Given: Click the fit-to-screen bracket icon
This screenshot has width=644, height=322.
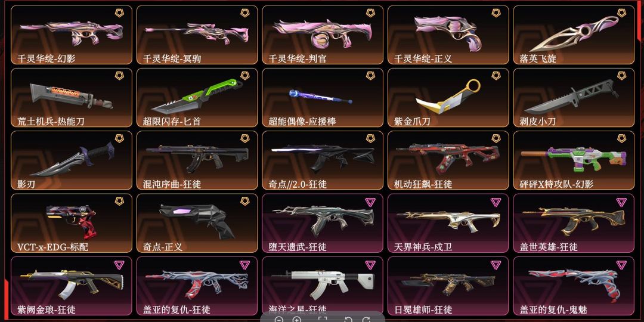Looking at the screenshot, I should [x=323, y=320].
